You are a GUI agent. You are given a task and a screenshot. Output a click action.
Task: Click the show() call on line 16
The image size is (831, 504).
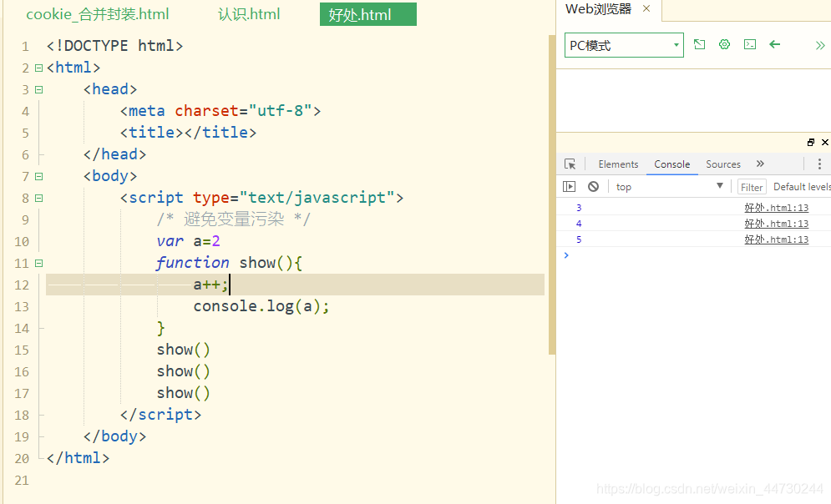click(184, 371)
